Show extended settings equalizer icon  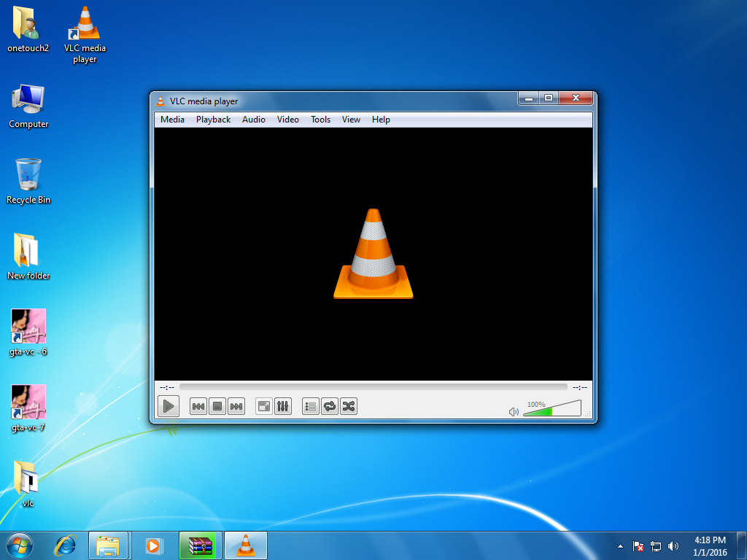283,406
